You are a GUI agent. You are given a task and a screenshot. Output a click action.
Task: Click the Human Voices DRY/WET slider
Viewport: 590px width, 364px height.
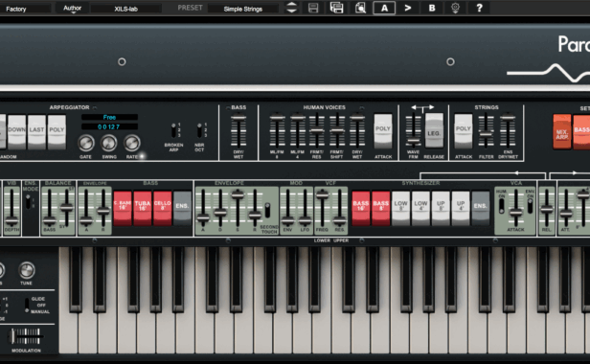357,130
